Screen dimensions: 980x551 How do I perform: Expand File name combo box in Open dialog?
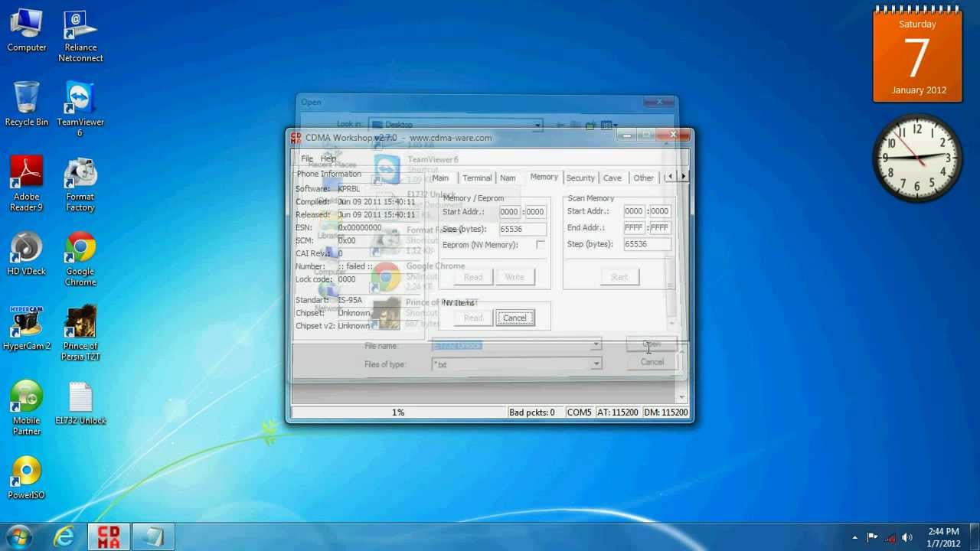596,345
